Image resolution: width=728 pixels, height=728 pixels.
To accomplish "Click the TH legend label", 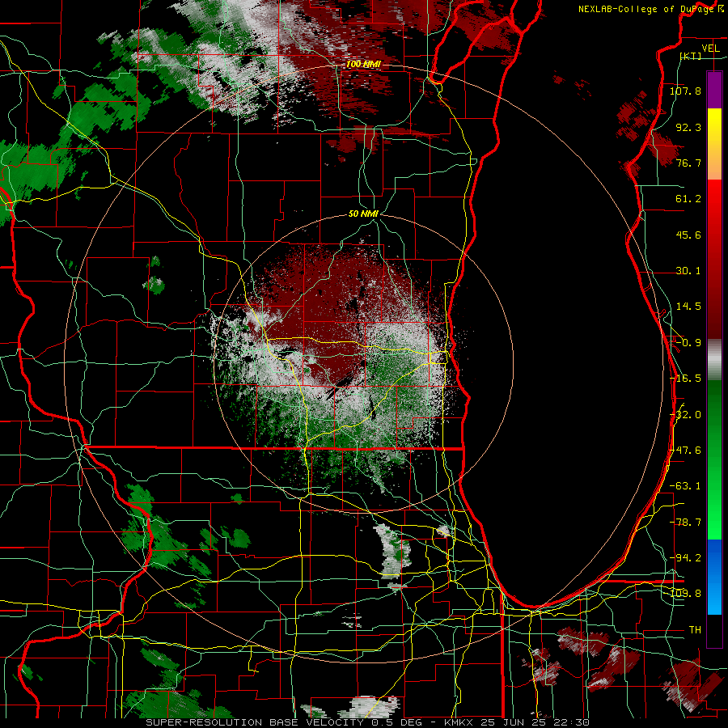I will tap(695, 630).
